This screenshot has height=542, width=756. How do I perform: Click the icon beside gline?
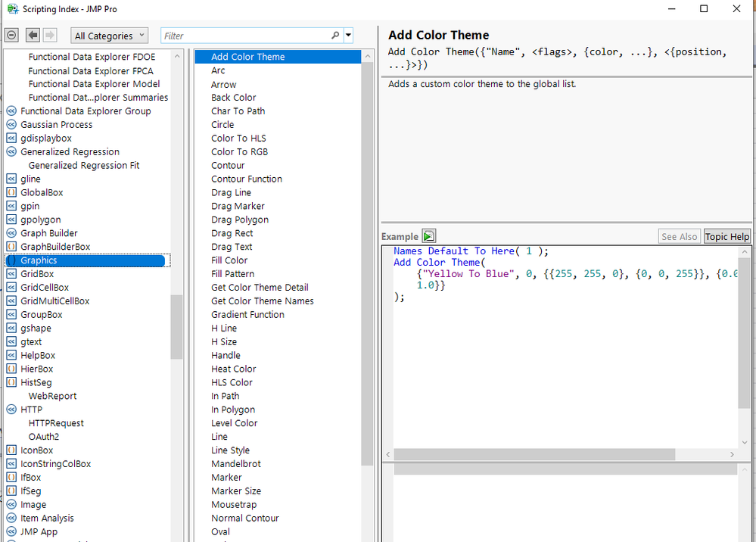coord(11,179)
